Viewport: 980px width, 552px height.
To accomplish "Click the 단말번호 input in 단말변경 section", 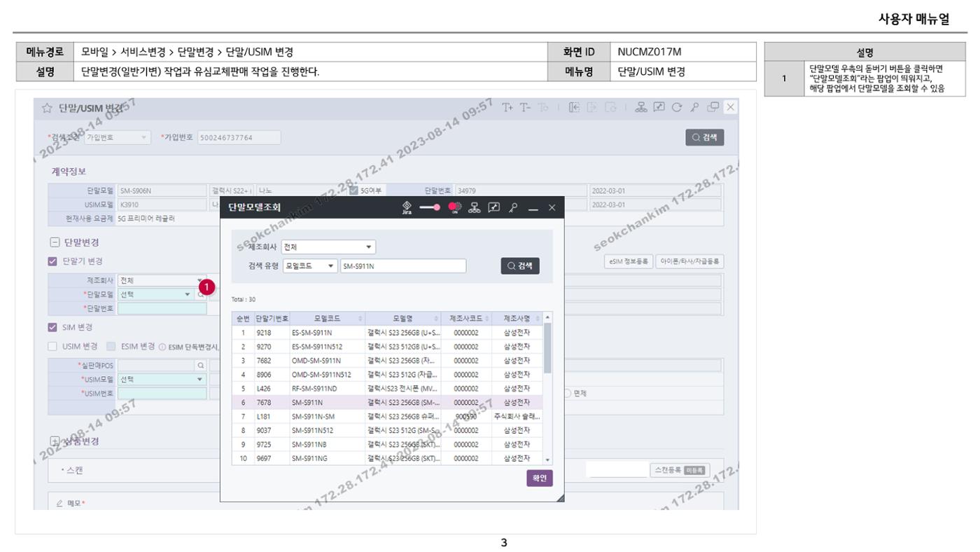I will tap(162, 308).
